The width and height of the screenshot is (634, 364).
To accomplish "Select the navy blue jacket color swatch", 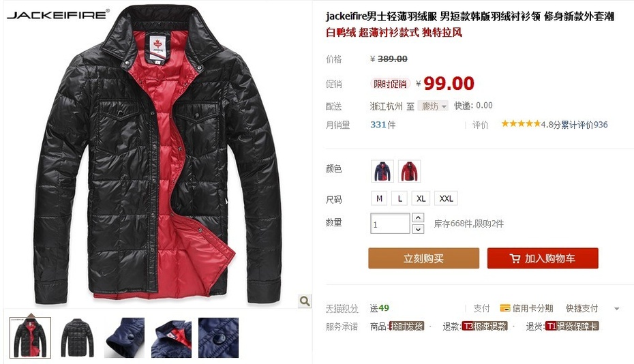I will [x=382, y=171].
